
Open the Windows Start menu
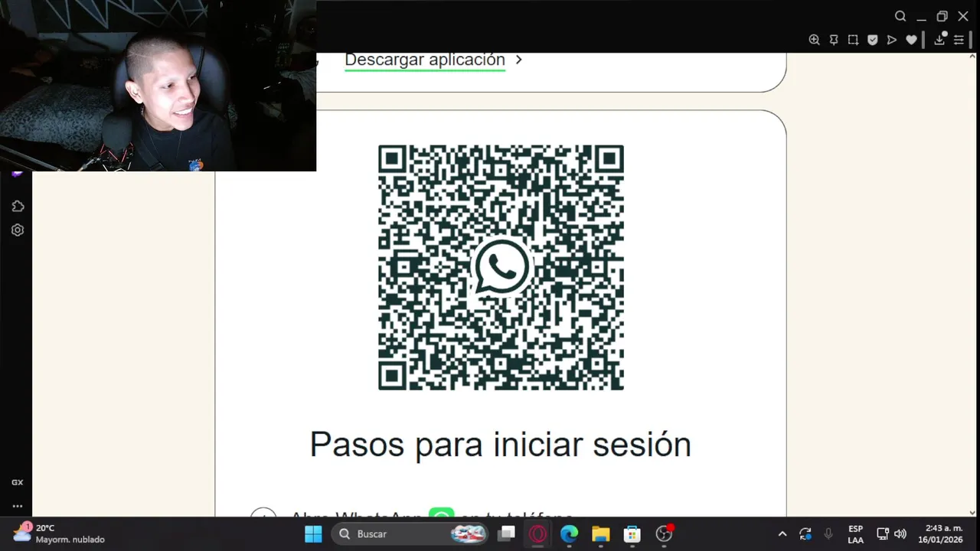point(313,534)
